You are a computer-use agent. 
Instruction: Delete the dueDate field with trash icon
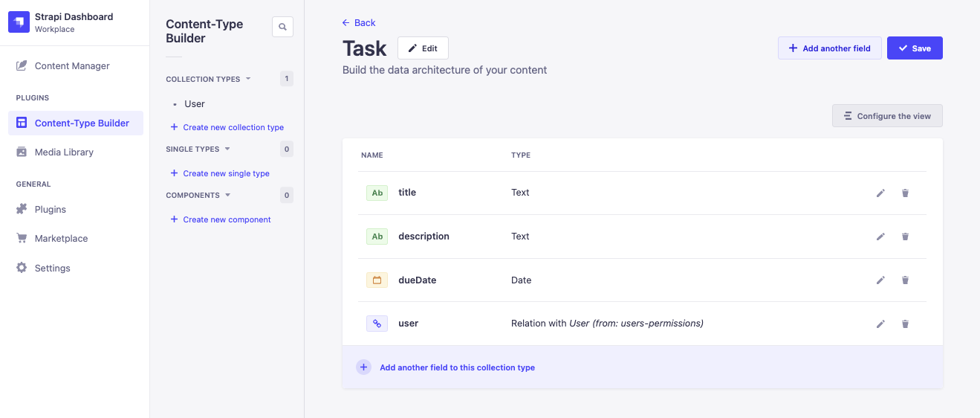tap(905, 280)
